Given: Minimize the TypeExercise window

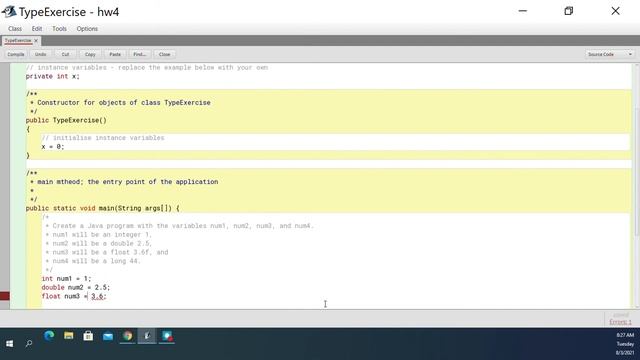Looking at the screenshot, I should tap(523, 11).
